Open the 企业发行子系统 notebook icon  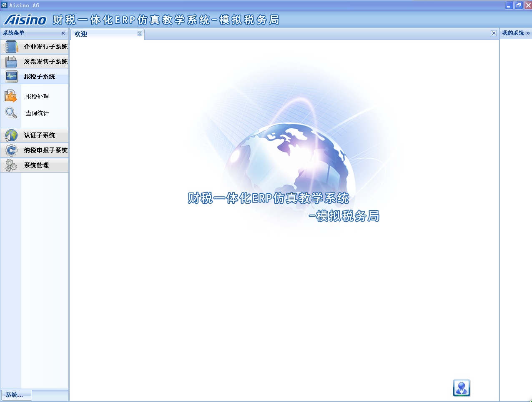pyautogui.click(x=11, y=47)
